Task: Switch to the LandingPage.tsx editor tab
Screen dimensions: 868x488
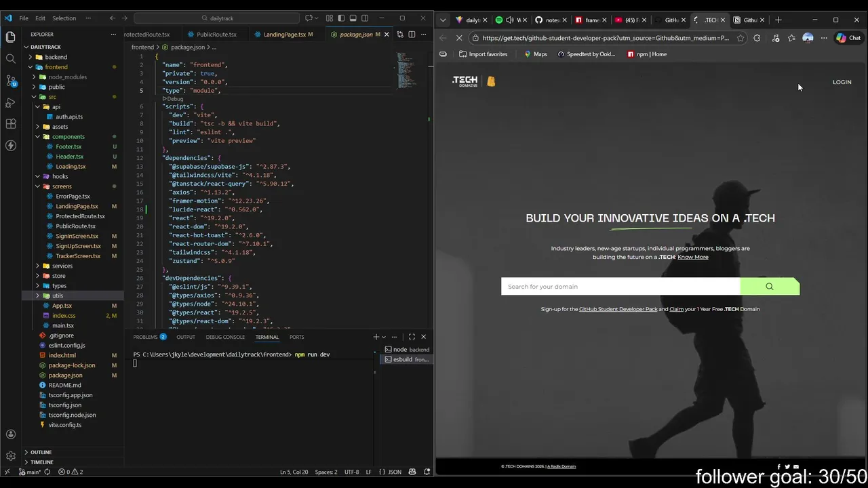Action: pos(285,35)
